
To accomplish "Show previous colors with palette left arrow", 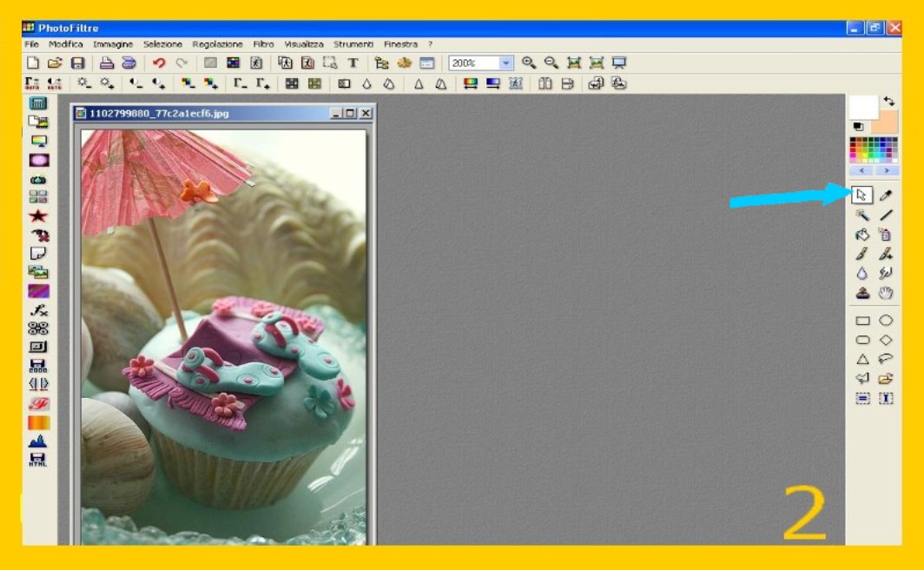I will pyautogui.click(x=861, y=171).
